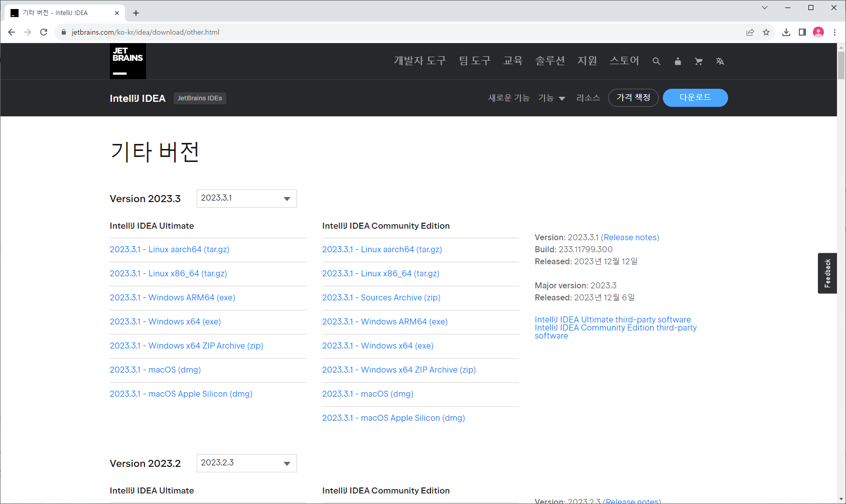
Task: Download Ultimate 2023.3.1 Windows x64 exe
Action: (x=166, y=321)
